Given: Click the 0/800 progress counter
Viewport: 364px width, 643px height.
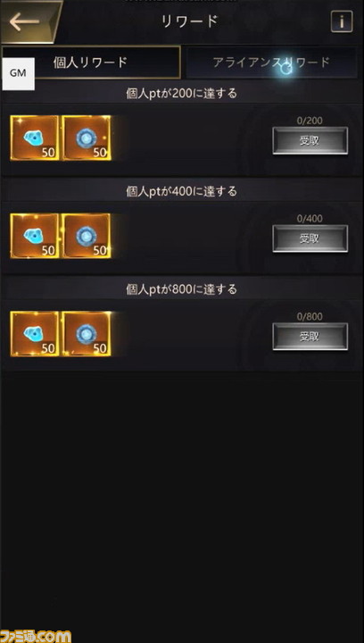Looking at the screenshot, I should pyautogui.click(x=310, y=316).
